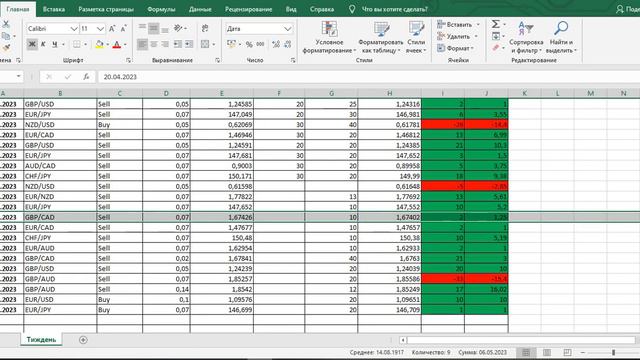Click the decrease indent icon

point(178,44)
